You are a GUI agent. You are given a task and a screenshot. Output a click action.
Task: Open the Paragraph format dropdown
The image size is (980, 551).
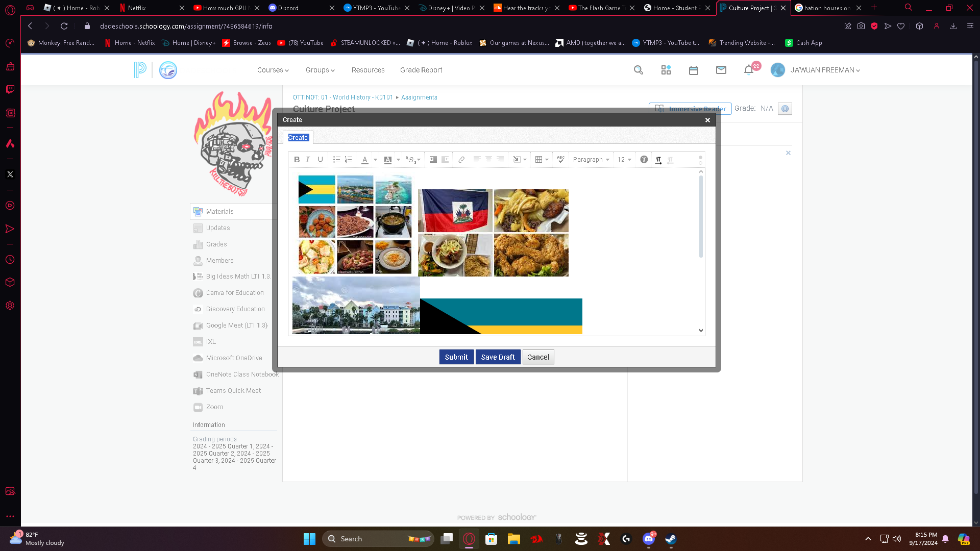(591, 160)
